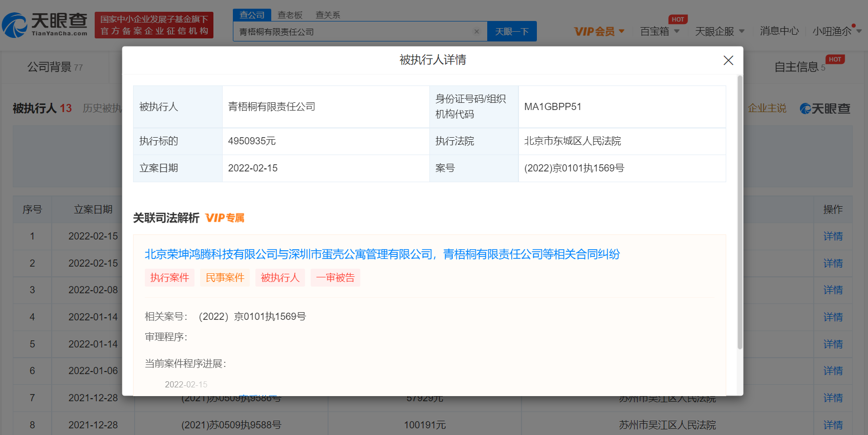Select the 查公司 search tab
The width and height of the screenshot is (868, 435).
252,15
